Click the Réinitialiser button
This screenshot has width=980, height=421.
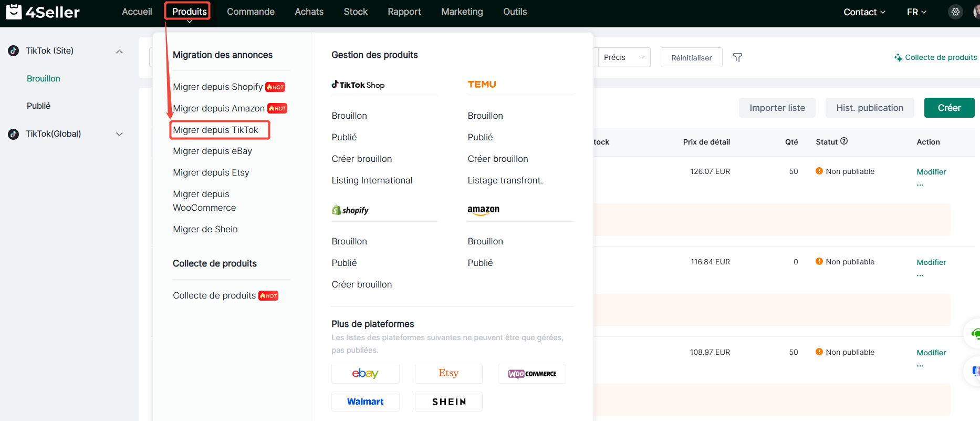(x=691, y=57)
